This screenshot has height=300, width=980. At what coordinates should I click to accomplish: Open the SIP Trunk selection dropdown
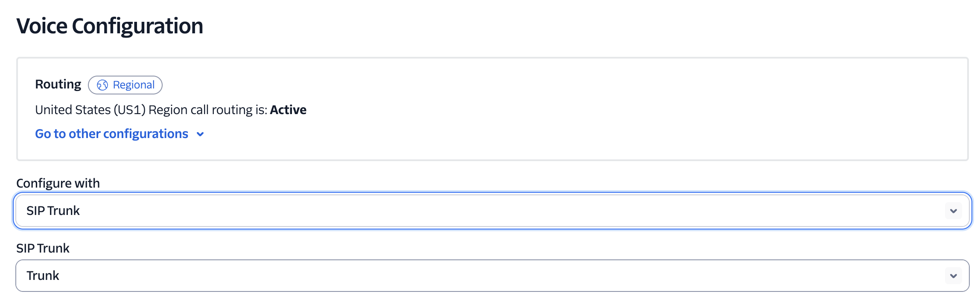[x=492, y=276]
